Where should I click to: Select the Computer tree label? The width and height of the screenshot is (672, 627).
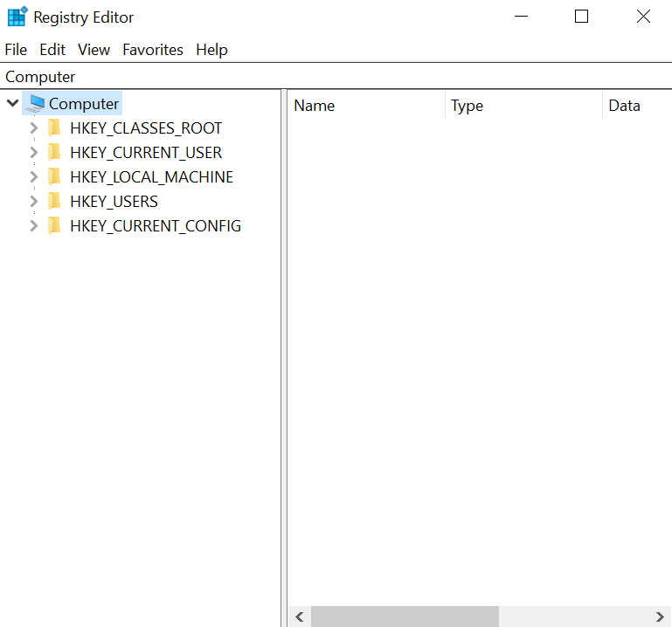click(x=84, y=104)
